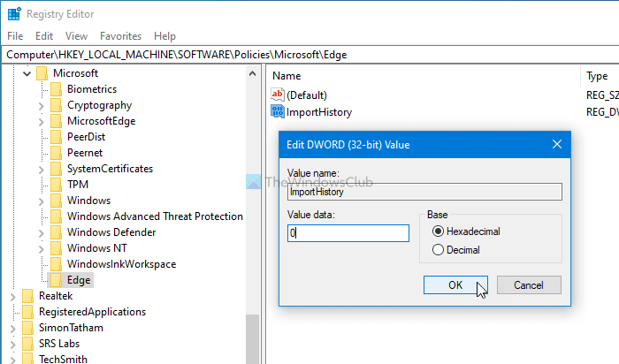Collapse the Microsoft key
This screenshot has width=619, height=364.
27,73
